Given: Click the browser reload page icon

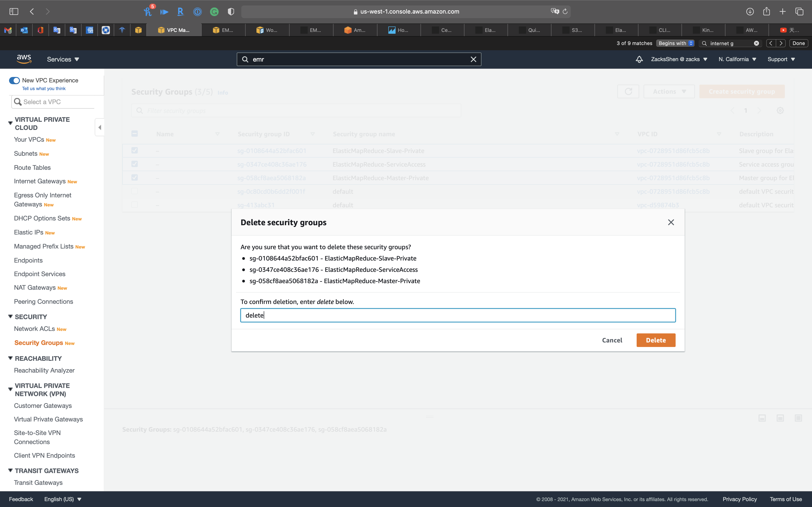Looking at the screenshot, I should click(x=565, y=11).
